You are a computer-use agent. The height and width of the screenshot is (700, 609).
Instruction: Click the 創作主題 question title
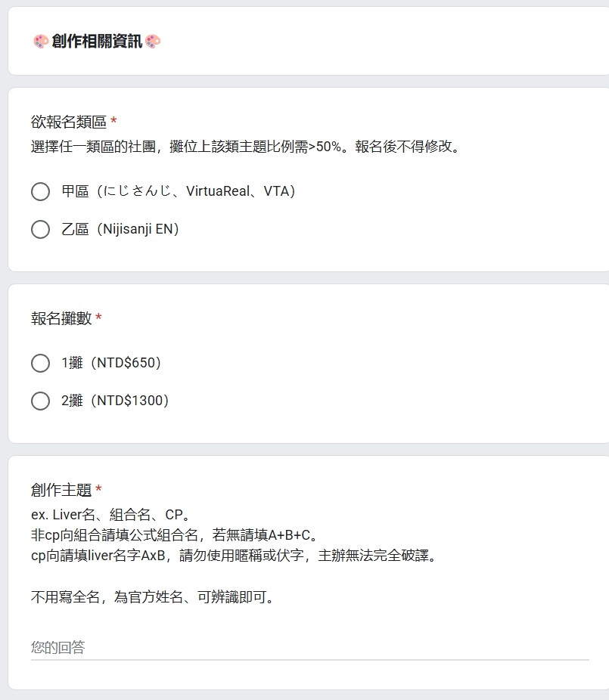pos(61,490)
